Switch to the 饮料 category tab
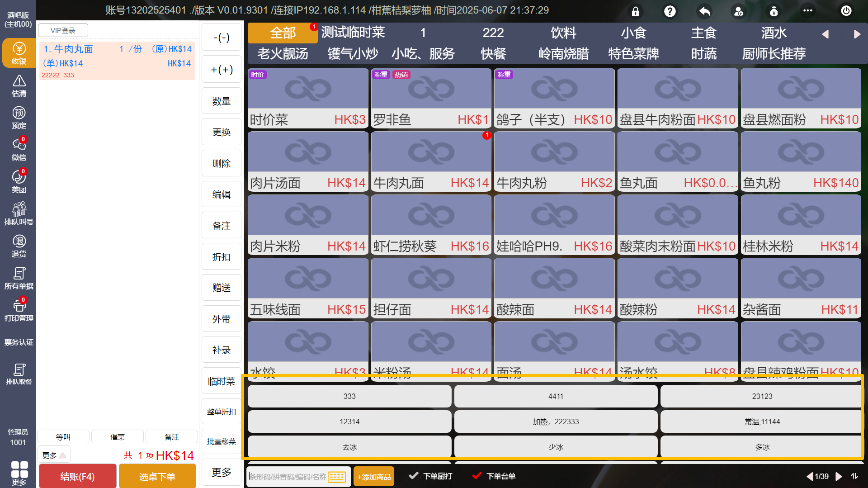Viewport: 868px width, 488px height. [563, 33]
